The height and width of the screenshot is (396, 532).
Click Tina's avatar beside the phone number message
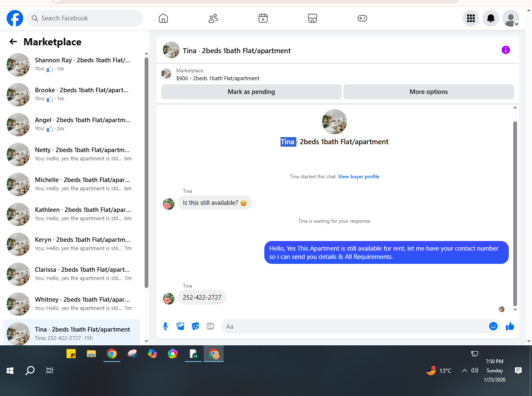coord(169,299)
